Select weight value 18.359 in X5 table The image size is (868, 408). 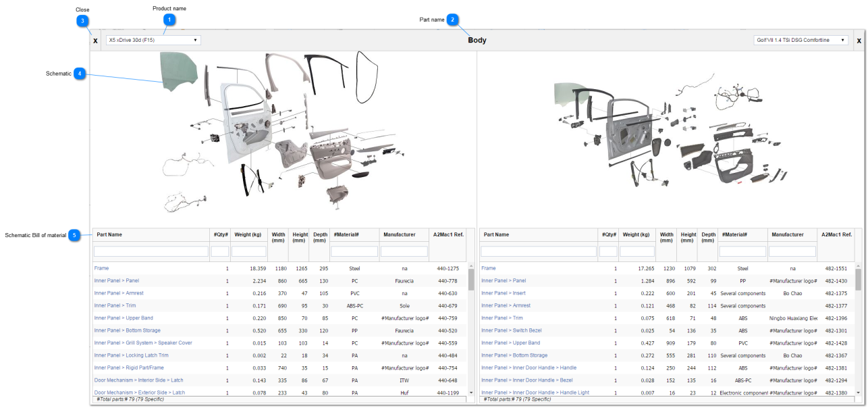click(258, 268)
